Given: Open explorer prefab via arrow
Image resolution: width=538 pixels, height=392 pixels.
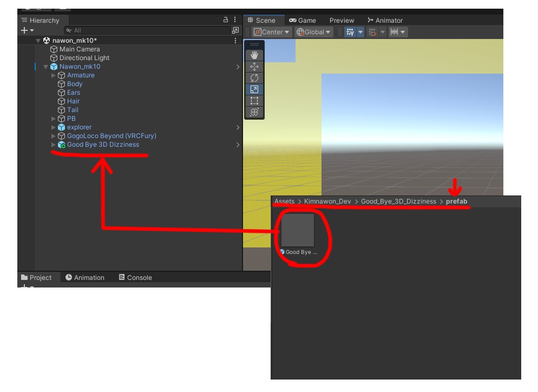Looking at the screenshot, I should tap(238, 127).
